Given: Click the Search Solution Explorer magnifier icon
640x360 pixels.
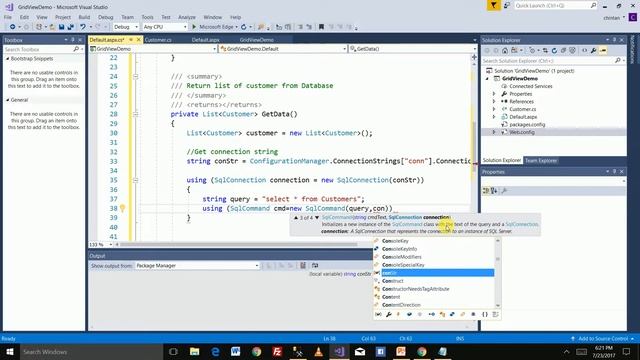Looking at the screenshot, I should 618,60.
